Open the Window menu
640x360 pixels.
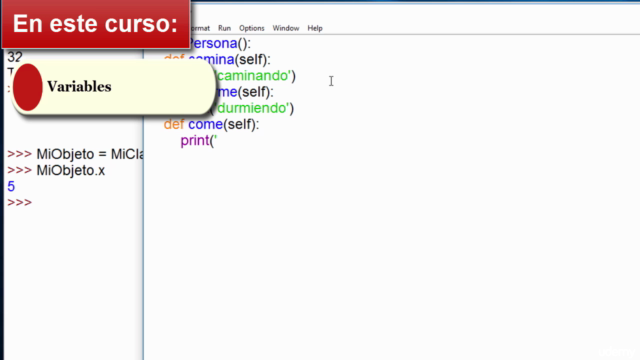pyautogui.click(x=286, y=28)
